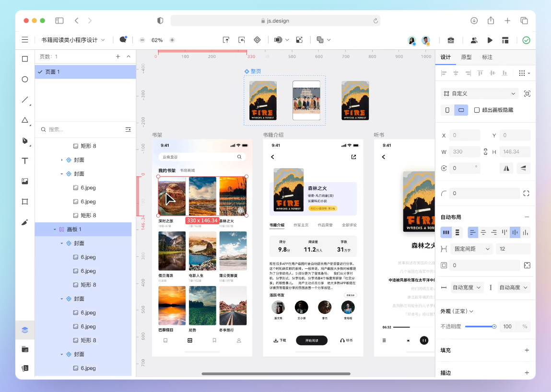
Task: Open Safari downloads icon
Action: 474,21
